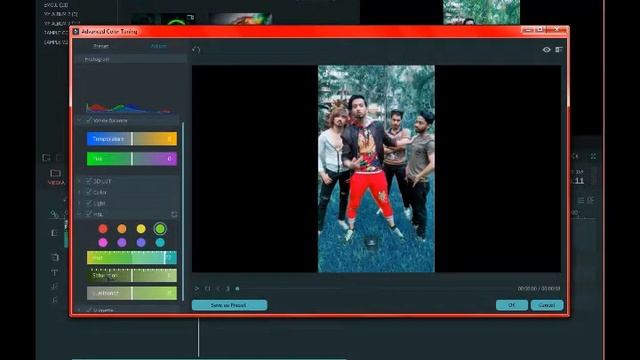640x360 pixels.
Task: Collapse the Histogram section header
Action: [x=131, y=60]
